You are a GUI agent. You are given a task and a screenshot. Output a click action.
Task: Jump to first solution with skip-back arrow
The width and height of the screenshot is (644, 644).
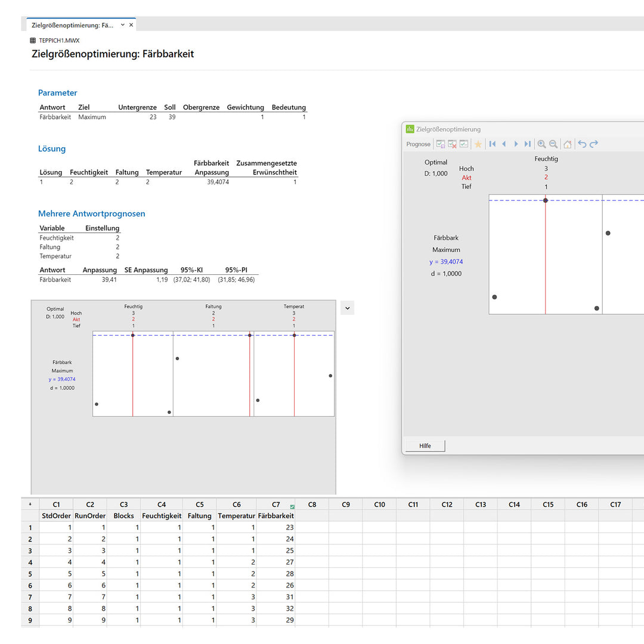point(493,144)
